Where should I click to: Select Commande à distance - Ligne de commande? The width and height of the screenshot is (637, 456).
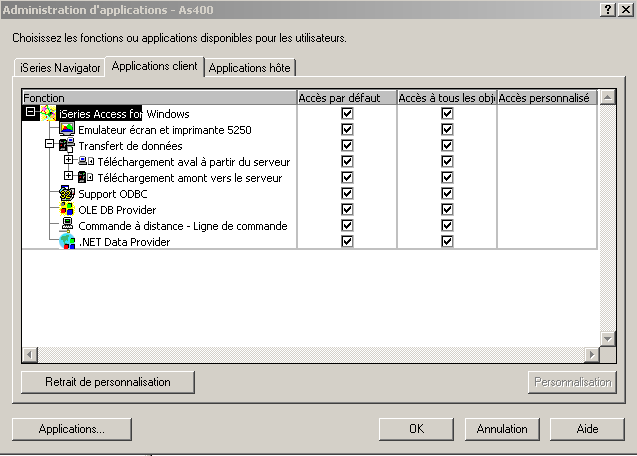tap(182, 226)
